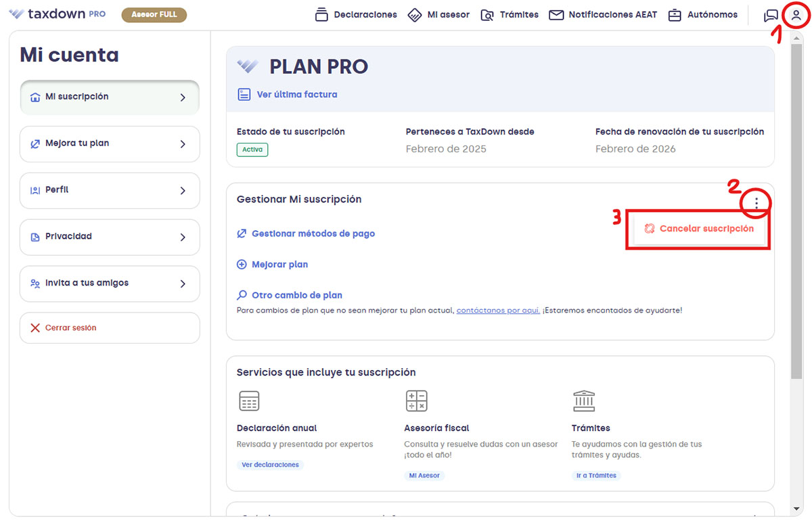Click the Gestionar métodos de pago icon
The image size is (812, 523).
[242, 233]
